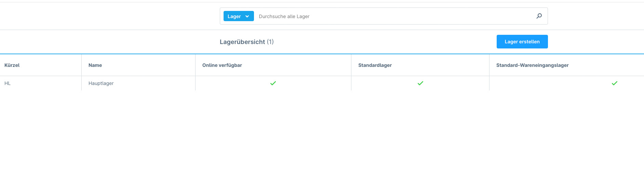Sort by the Name column header
Screen dimensions: 644x188
(x=95, y=65)
